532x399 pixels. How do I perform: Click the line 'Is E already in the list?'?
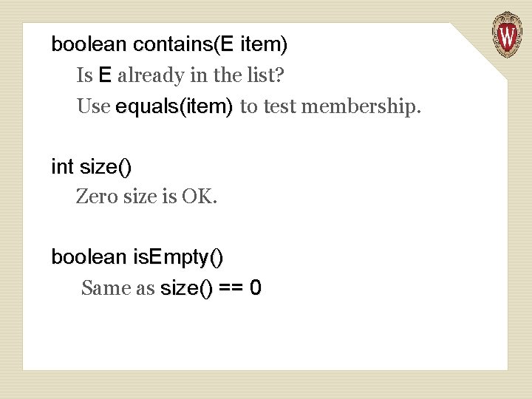click(x=180, y=75)
